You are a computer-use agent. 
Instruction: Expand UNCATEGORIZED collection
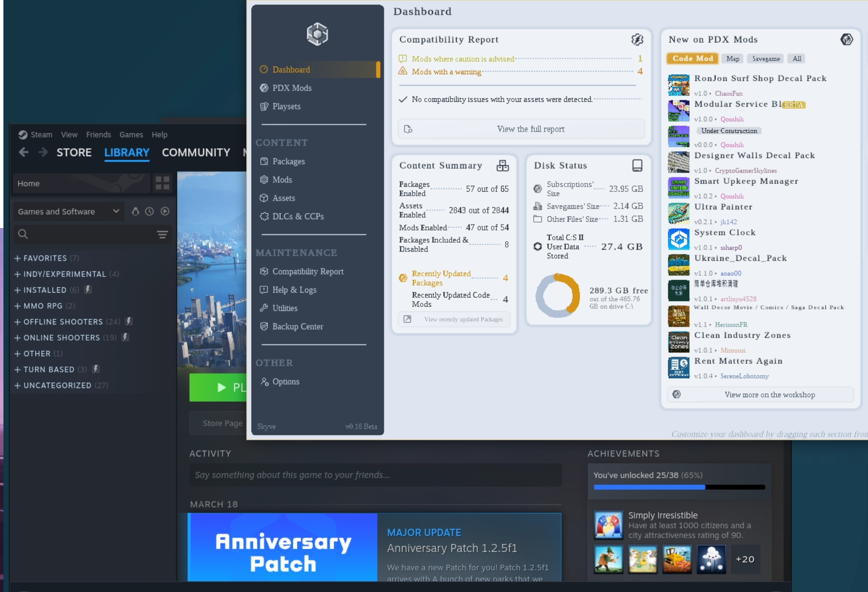(61, 386)
